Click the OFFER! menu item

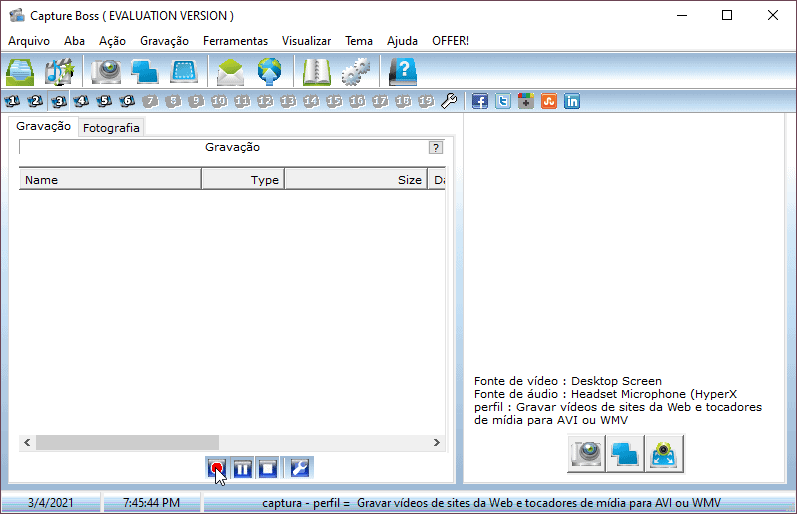click(450, 41)
